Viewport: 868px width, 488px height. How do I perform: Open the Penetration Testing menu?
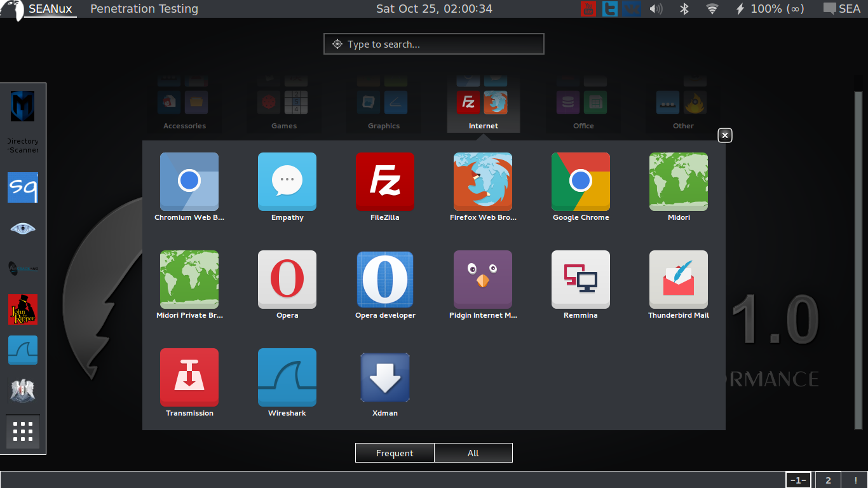[144, 9]
